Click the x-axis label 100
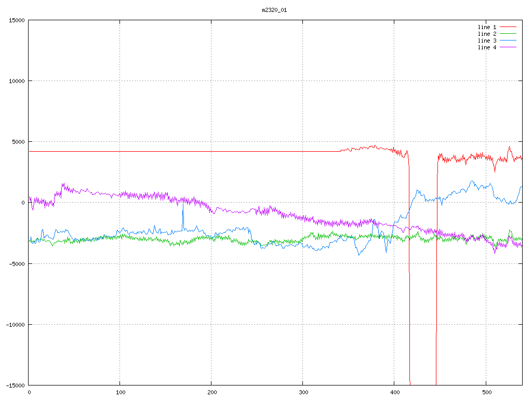Screen dimensions: 532x399 (x=121, y=393)
